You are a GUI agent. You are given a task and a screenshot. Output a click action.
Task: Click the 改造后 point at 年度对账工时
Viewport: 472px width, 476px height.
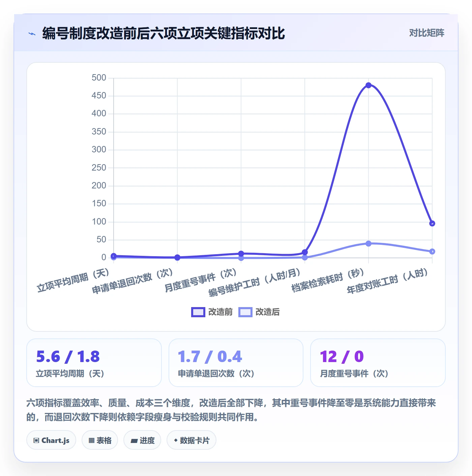432,251
